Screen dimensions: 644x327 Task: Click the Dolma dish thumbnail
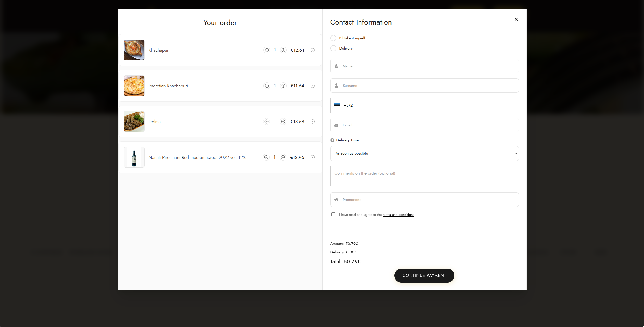coord(134,122)
